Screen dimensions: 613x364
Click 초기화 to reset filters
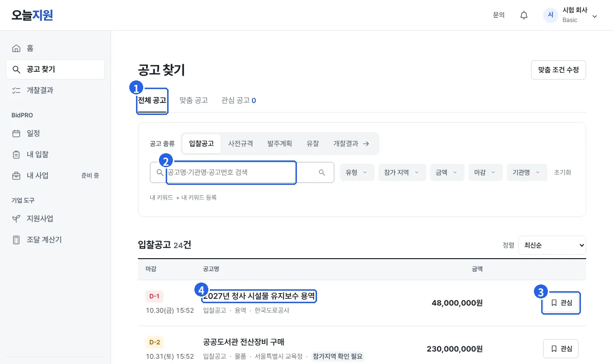click(563, 172)
